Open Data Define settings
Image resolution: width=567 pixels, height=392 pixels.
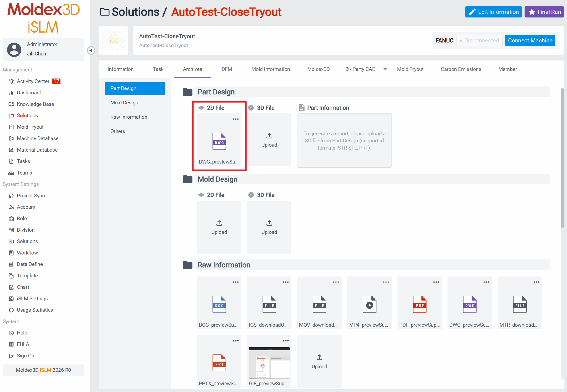[x=30, y=264]
